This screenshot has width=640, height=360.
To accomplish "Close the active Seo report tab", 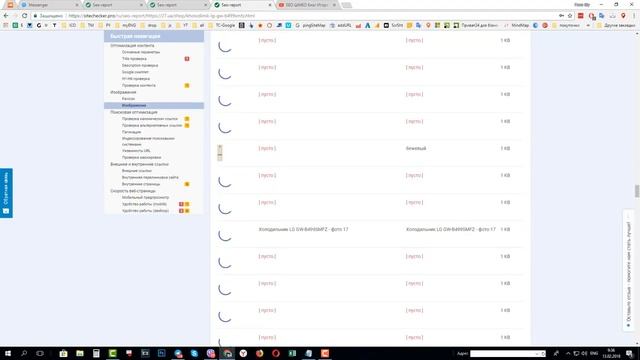I will 270,5.
